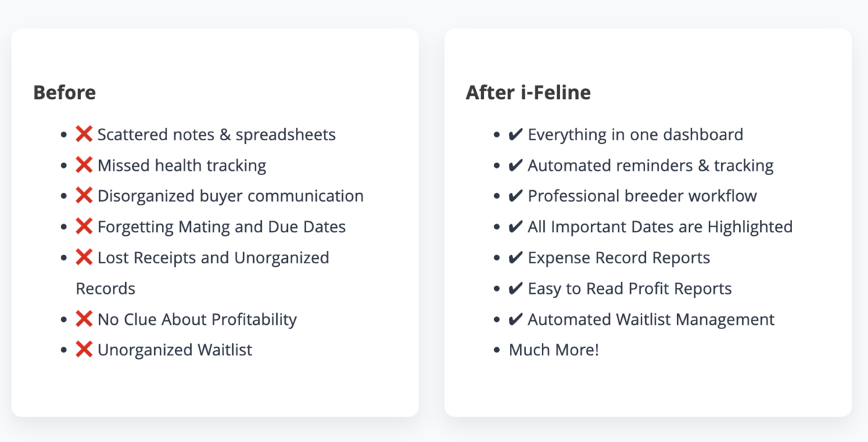Click red X beside Disorganized buyer communication
Image resolution: width=868 pixels, height=442 pixels.
(85, 196)
